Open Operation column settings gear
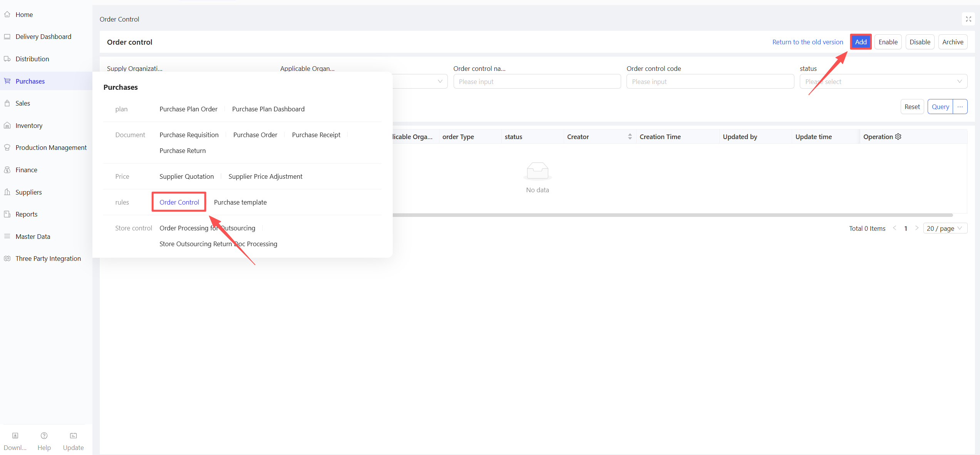The height and width of the screenshot is (455, 980). 898,137
